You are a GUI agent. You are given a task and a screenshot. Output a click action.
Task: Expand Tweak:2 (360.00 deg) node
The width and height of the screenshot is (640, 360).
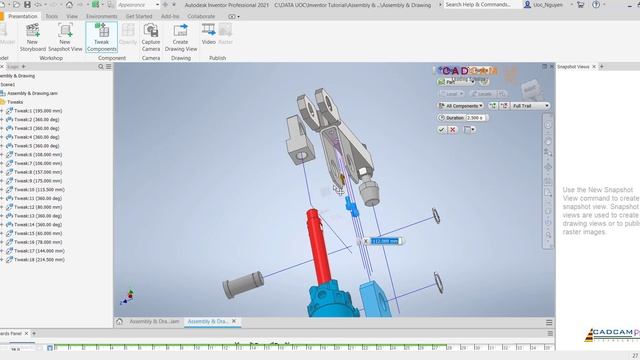2,120
